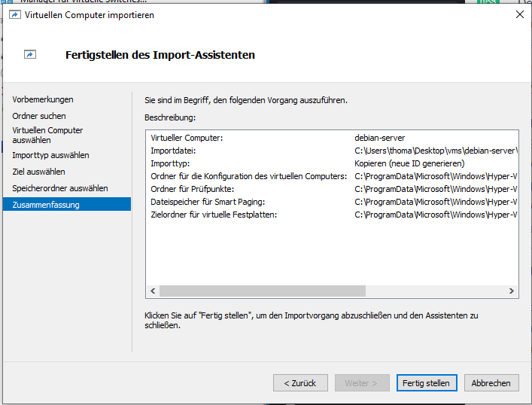
Task: Select Dateispeicher für Smart Paging label
Action: 208,202
